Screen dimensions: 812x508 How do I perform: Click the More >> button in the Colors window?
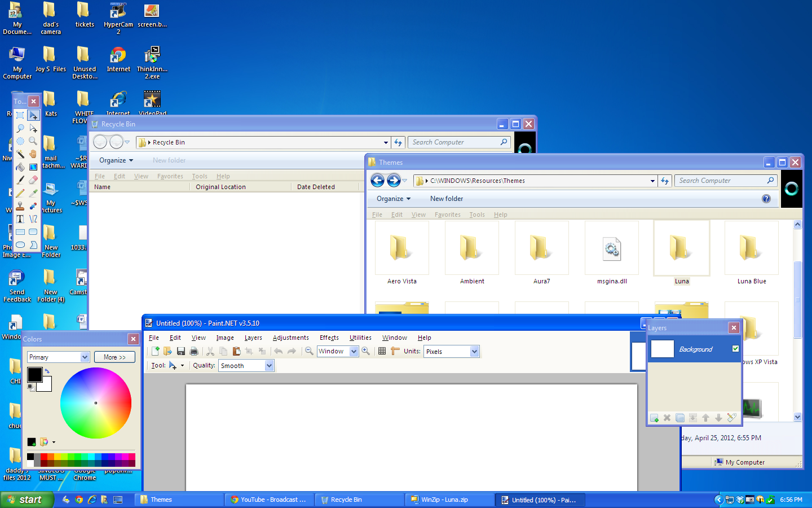(114, 357)
